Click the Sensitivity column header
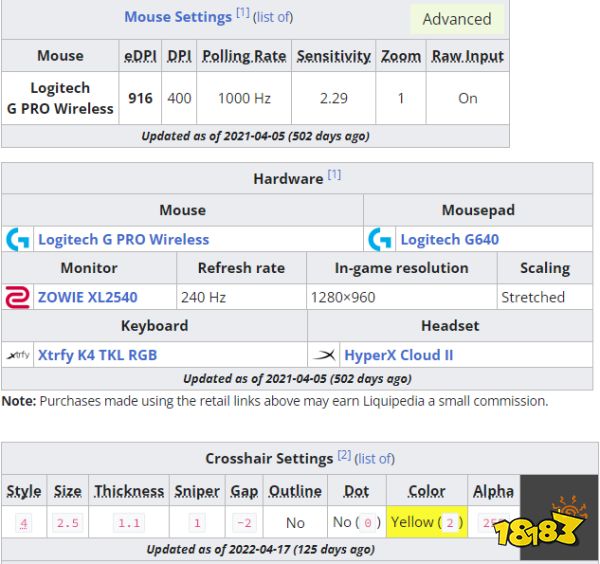600x564 pixels. coord(334,56)
